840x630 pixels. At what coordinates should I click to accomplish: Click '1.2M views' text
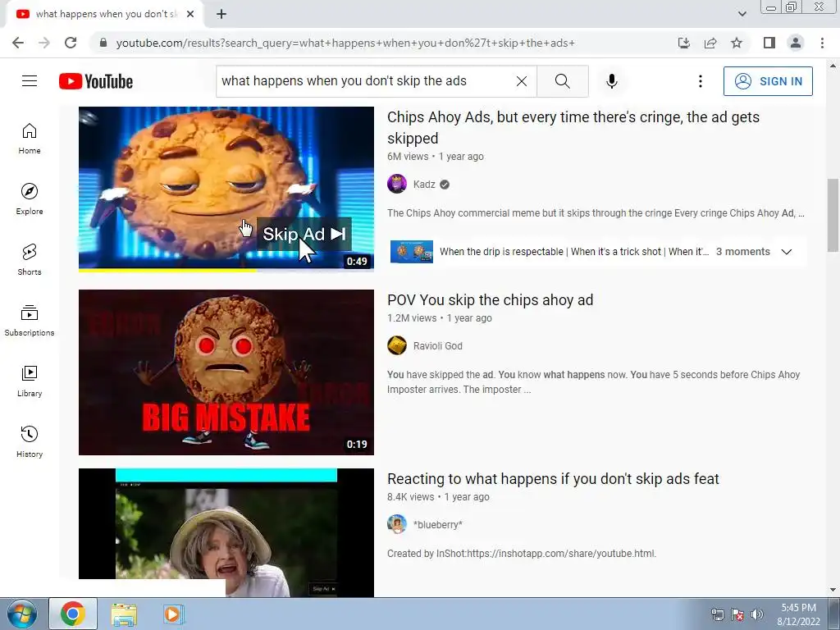[412, 318]
